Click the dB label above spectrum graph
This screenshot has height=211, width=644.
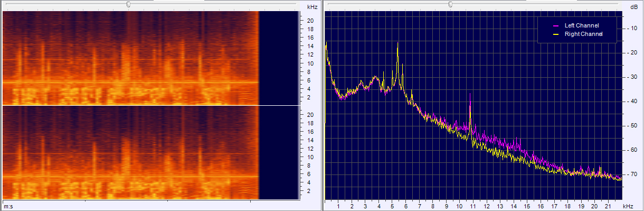coord(634,7)
